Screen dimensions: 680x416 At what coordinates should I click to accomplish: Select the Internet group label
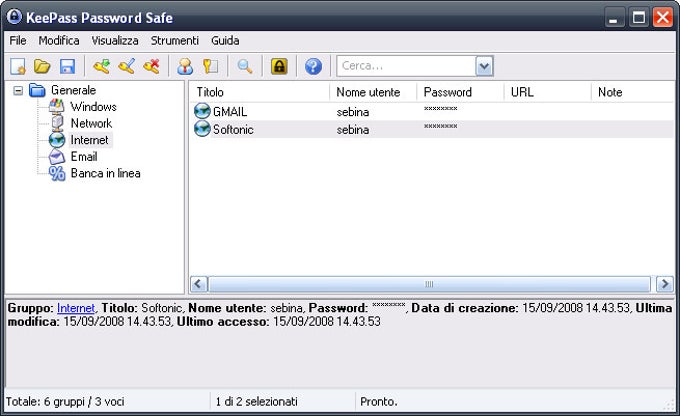pos(90,140)
